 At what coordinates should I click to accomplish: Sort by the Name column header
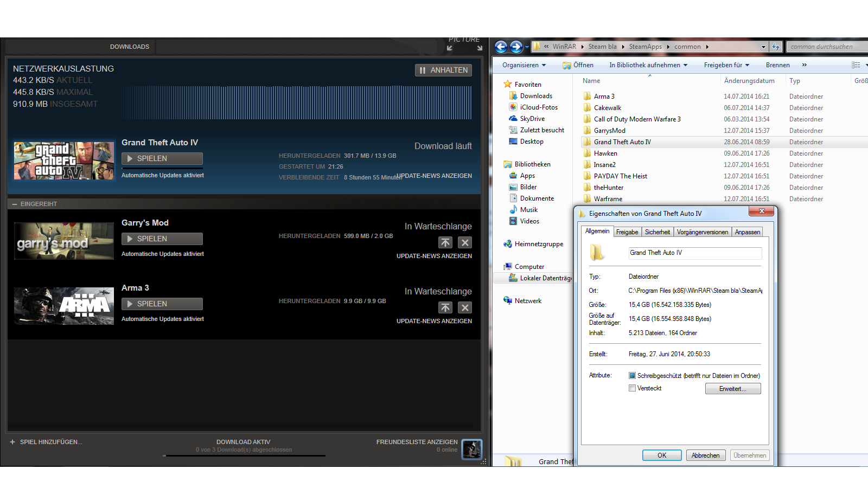(591, 81)
